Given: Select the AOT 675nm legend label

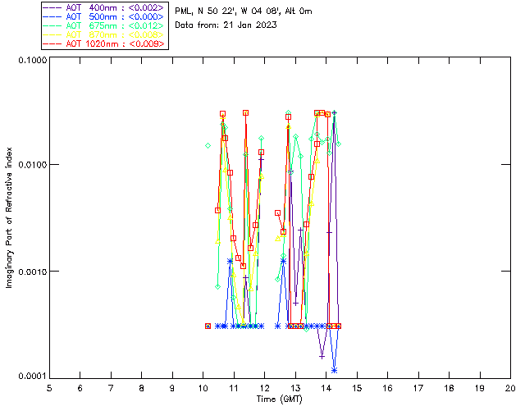Looking at the screenshot, I should 115,25.
